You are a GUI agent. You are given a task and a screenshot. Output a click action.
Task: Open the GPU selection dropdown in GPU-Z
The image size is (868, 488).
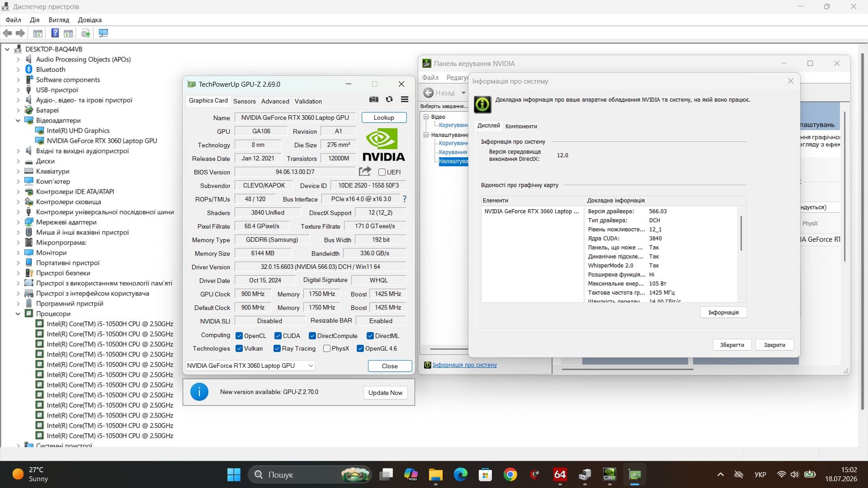[x=250, y=366]
